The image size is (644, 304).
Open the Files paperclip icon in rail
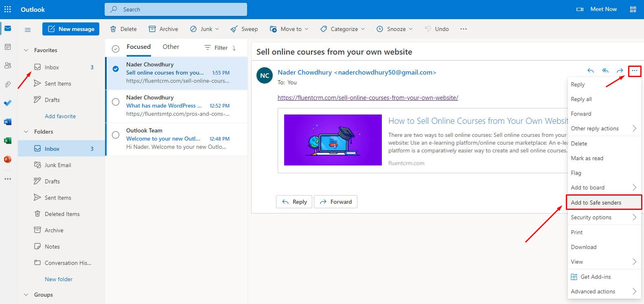pyautogui.click(x=8, y=84)
